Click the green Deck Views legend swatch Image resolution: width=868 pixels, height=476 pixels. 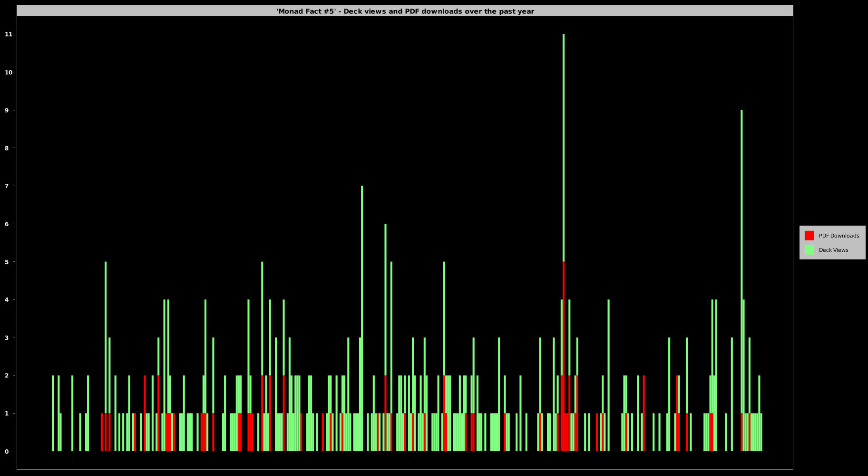[x=809, y=250]
